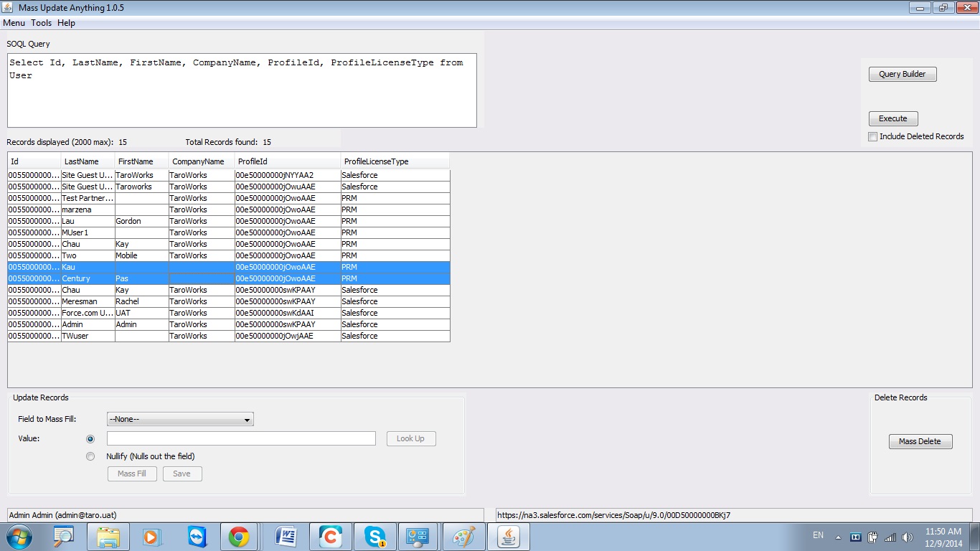
Task: Open the Help menu
Action: [x=66, y=23]
